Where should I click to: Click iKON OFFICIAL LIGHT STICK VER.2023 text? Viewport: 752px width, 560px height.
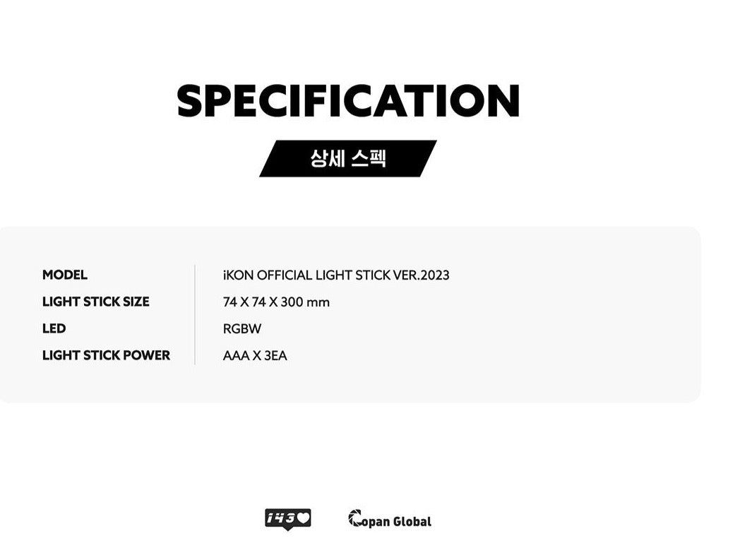335,275
